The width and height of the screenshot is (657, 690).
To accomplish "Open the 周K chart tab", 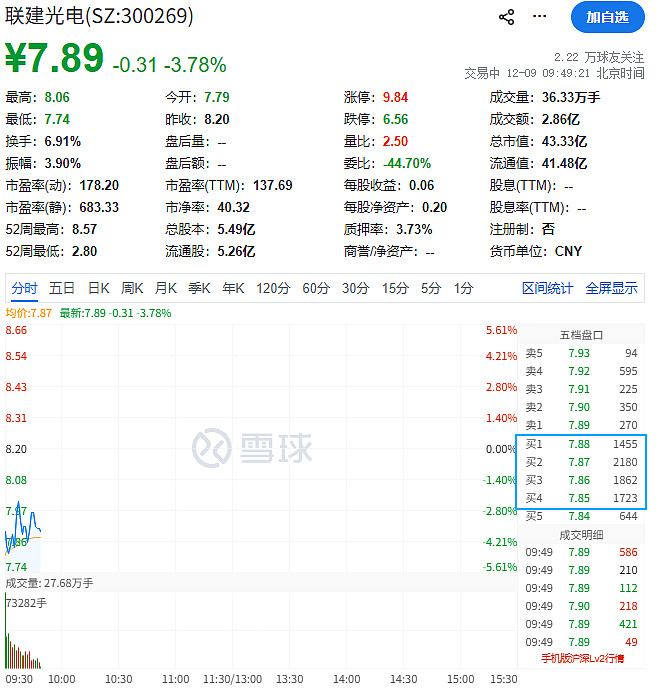I will [132, 288].
